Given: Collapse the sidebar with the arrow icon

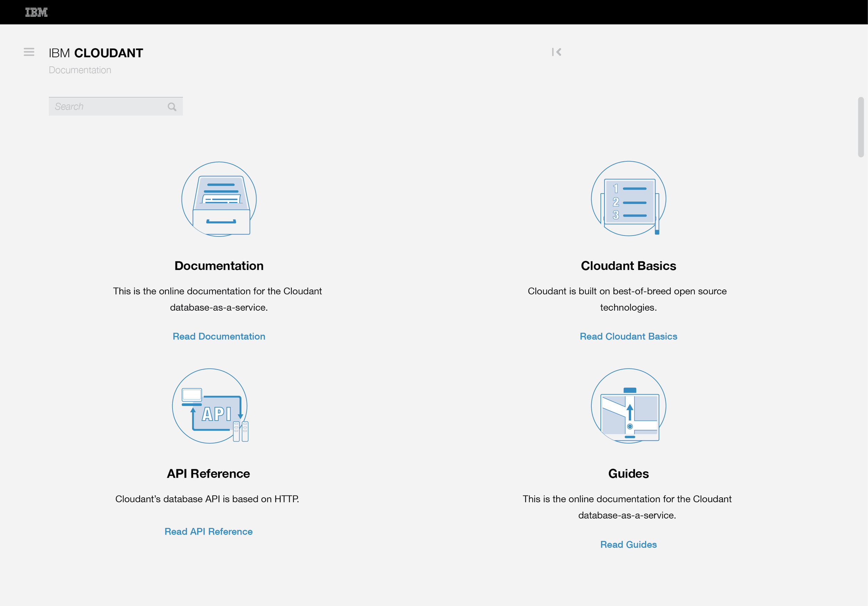Looking at the screenshot, I should click(556, 52).
